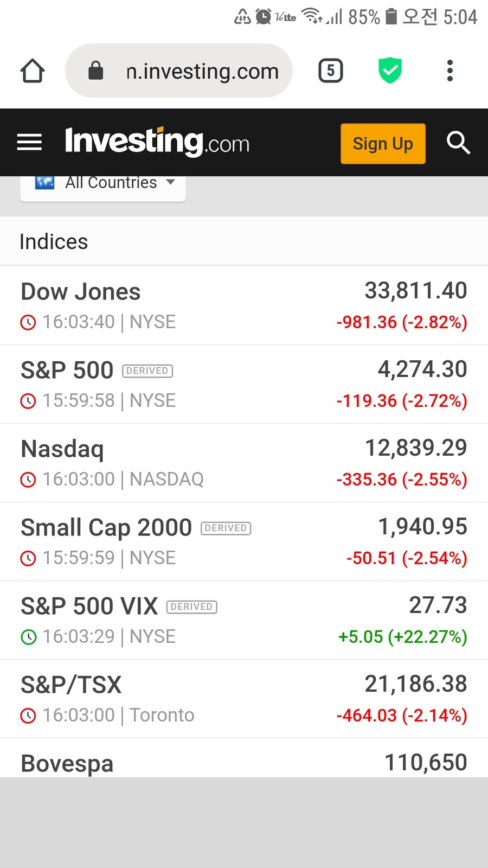Tap the n.investing.com address bar
This screenshot has width=488, height=868.
tap(202, 71)
